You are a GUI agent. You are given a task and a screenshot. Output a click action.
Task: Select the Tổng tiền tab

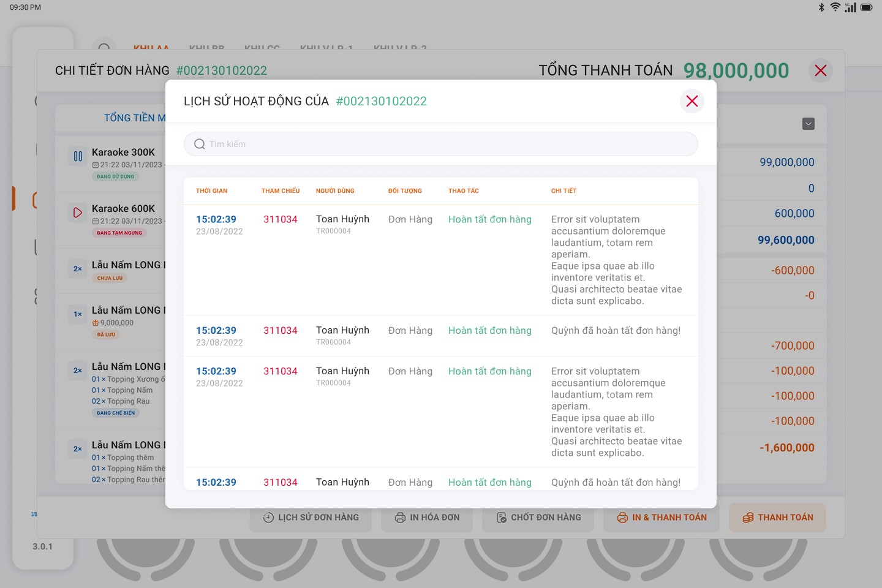[x=135, y=118]
